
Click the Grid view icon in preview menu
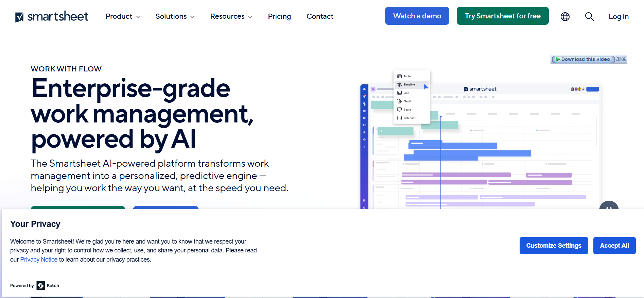[400, 93]
